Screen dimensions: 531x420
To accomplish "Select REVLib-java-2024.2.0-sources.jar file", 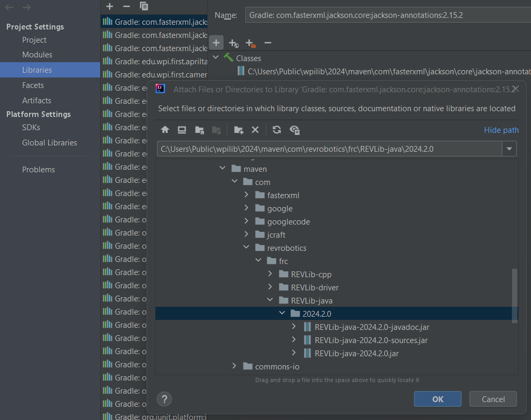I will [x=371, y=340].
